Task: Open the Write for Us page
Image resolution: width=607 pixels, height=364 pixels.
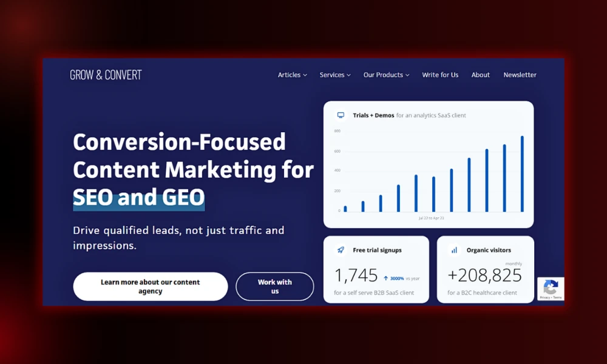Action: coord(440,75)
